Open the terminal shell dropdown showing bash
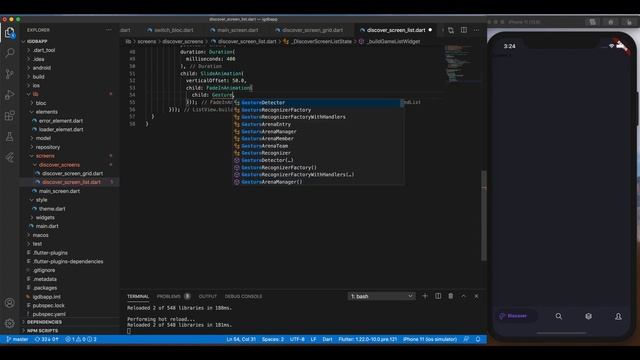 pos(381,296)
